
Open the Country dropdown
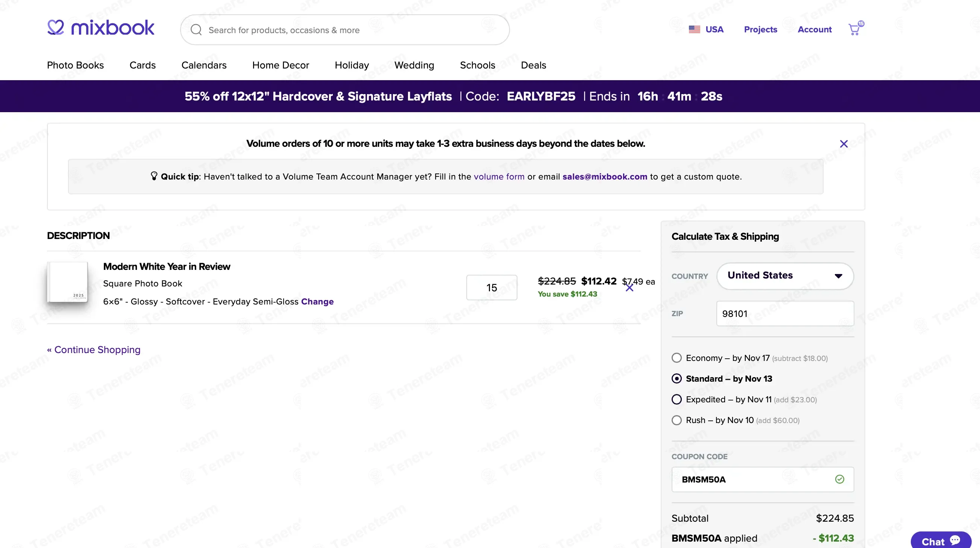tap(785, 276)
